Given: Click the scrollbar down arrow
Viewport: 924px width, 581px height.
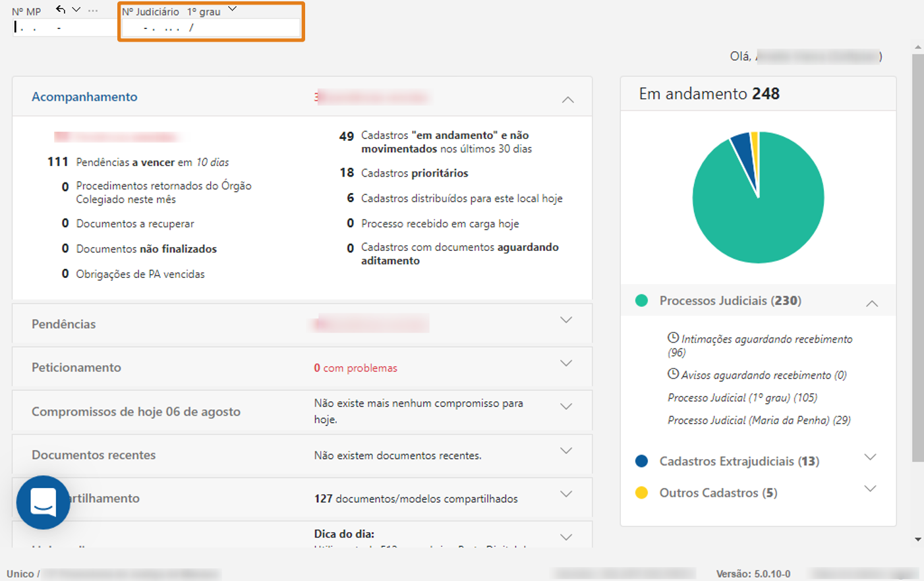Looking at the screenshot, I should tap(917, 539).
